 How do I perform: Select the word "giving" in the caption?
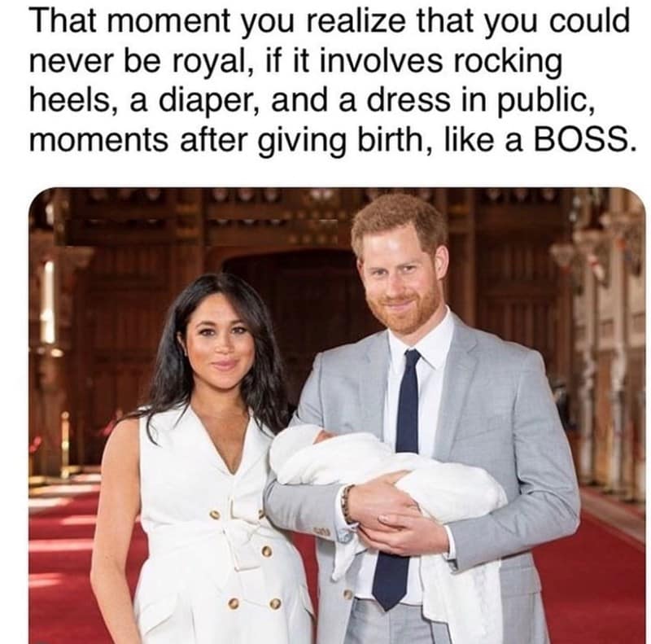click(302, 142)
